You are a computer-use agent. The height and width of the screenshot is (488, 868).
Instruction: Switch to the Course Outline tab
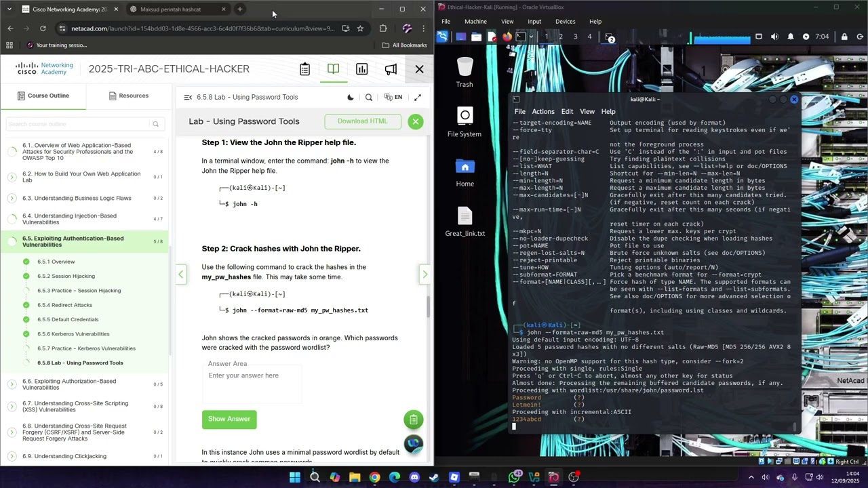(x=43, y=96)
